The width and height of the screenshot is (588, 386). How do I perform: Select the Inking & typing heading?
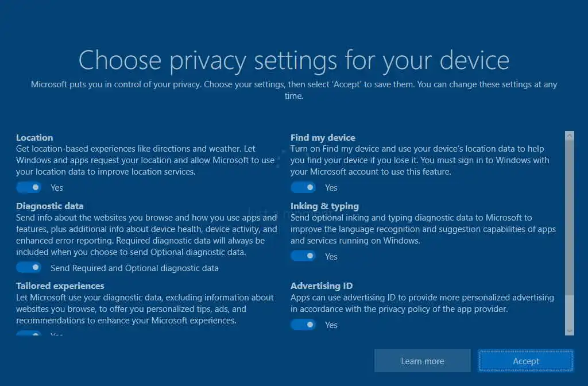(324, 206)
